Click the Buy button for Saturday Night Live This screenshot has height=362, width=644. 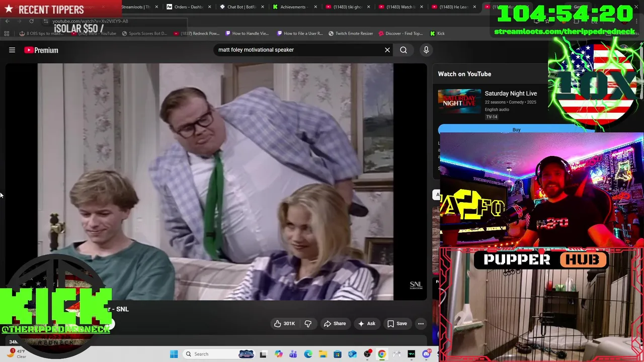(x=516, y=130)
